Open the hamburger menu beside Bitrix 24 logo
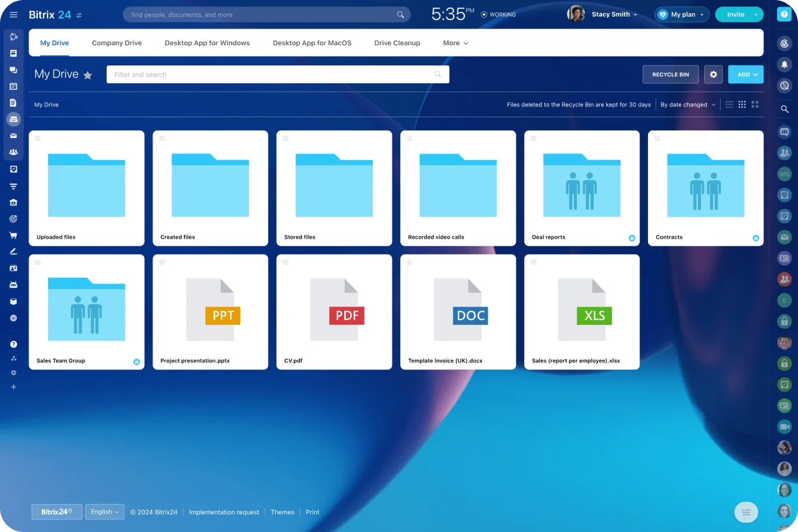Viewport: 798px width, 532px height. (x=14, y=15)
